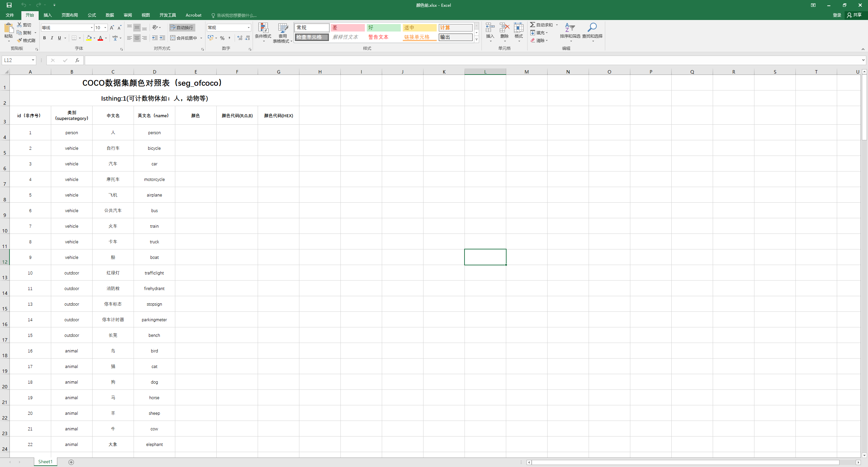Toggle align right

pos(144,38)
